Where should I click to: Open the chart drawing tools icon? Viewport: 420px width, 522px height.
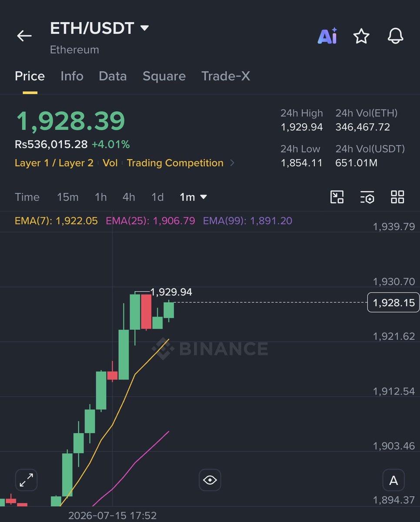[337, 197]
